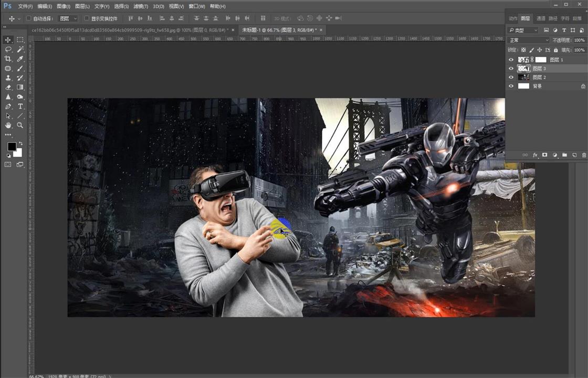The height and width of the screenshot is (378, 588).
Task: Enable the 自动选择 checkbox
Action: (29, 17)
